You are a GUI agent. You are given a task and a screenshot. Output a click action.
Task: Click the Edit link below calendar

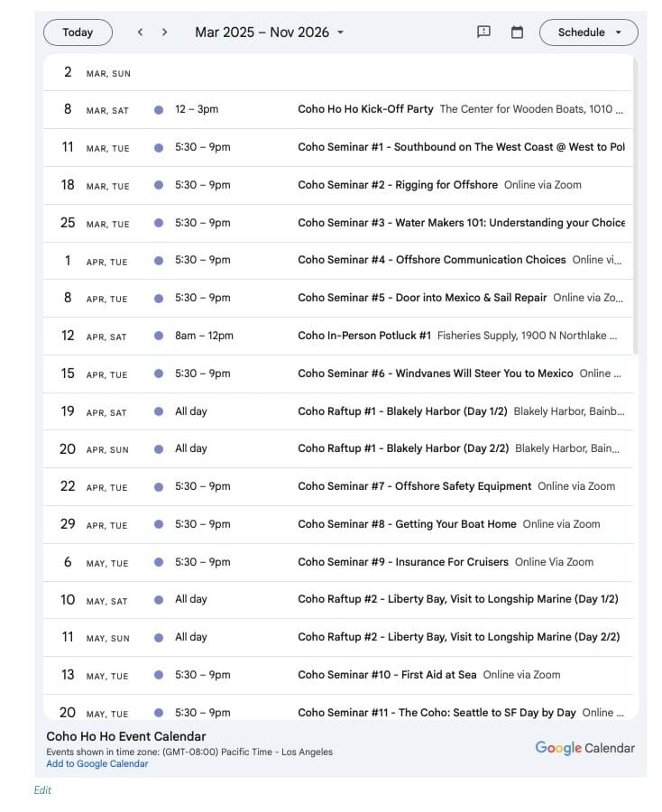[42, 790]
